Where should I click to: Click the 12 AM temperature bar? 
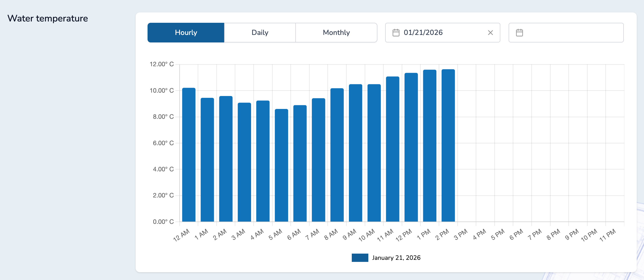click(x=189, y=155)
